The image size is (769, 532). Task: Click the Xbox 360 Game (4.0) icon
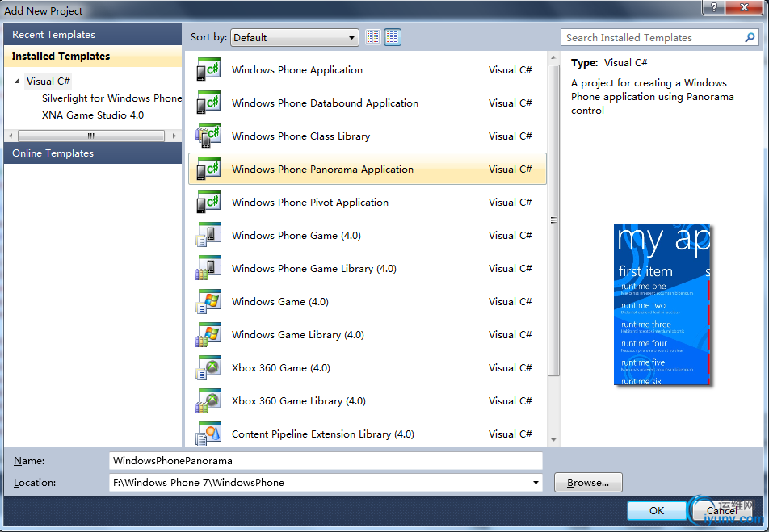pyautogui.click(x=208, y=367)
